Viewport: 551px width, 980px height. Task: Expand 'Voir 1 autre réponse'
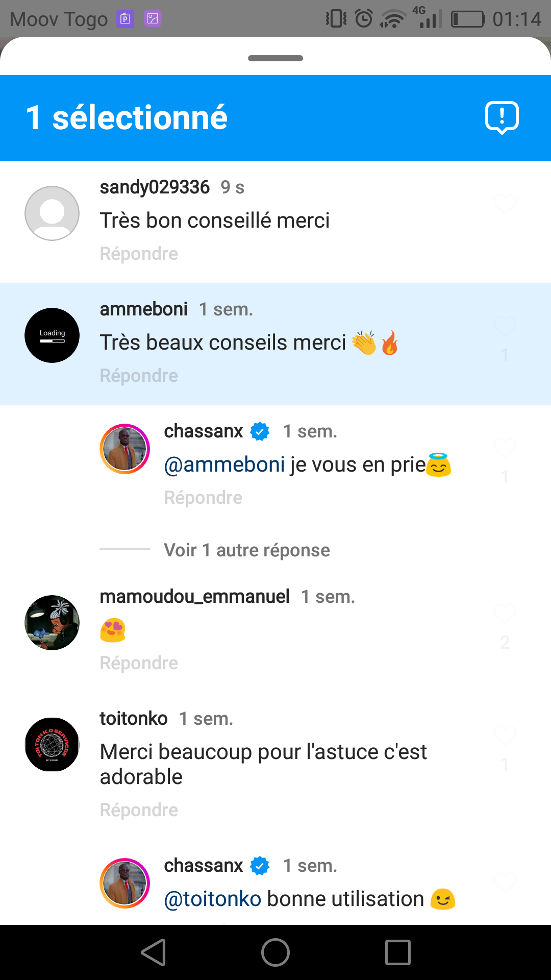(247, 550)
